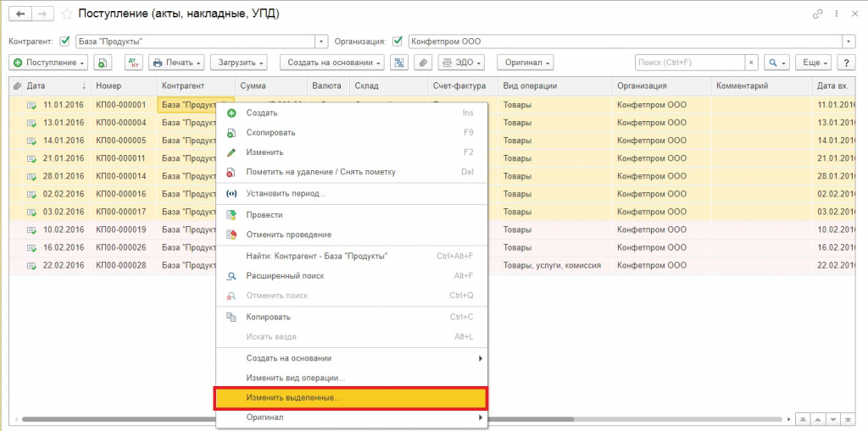Select Пометить на удаление / Снять пометку
Image resolution: width=868 pixels, height=431 pixels.
click(352, 172)
